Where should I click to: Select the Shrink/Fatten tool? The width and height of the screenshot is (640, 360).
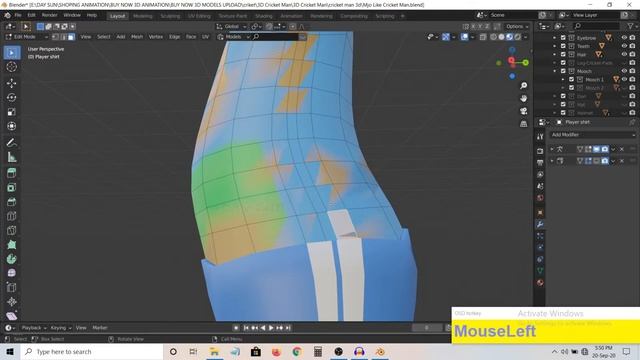point(11,302)
